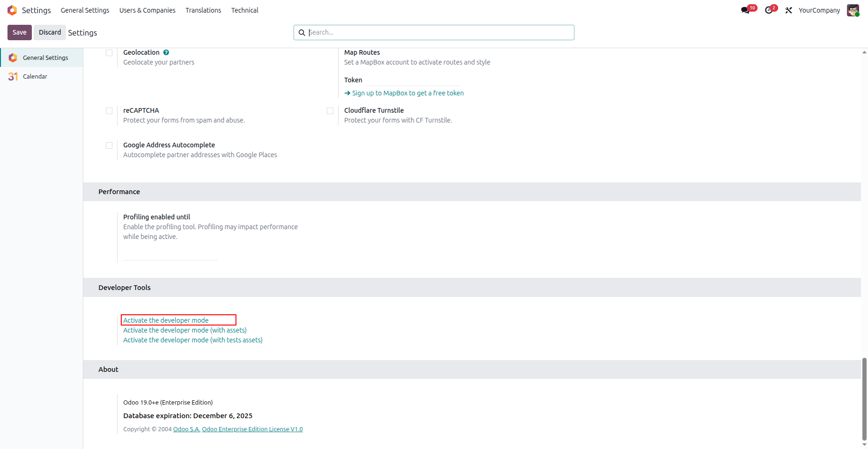This screenshot has height=449, width=868.
Task: Click the search magnifier icon
Action: [302, 33]
